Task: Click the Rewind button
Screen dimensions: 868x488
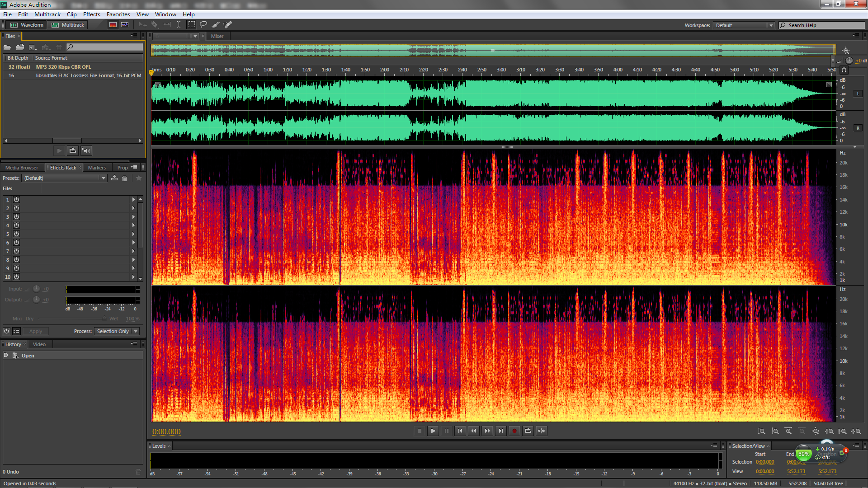Action: (x=473, y=431)
